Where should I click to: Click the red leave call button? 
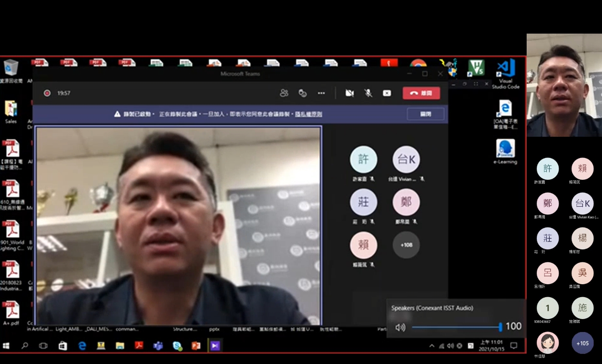click(x=421, y=93)
